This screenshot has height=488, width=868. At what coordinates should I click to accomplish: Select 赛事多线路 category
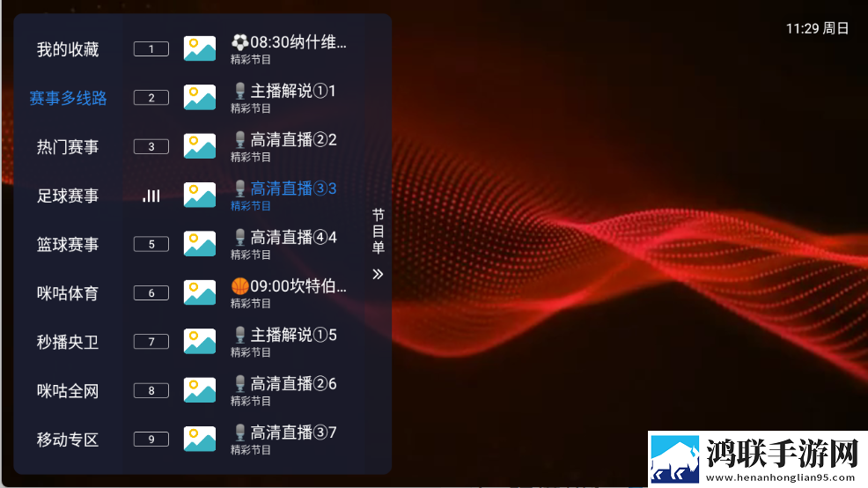click(x=68, y=98)
